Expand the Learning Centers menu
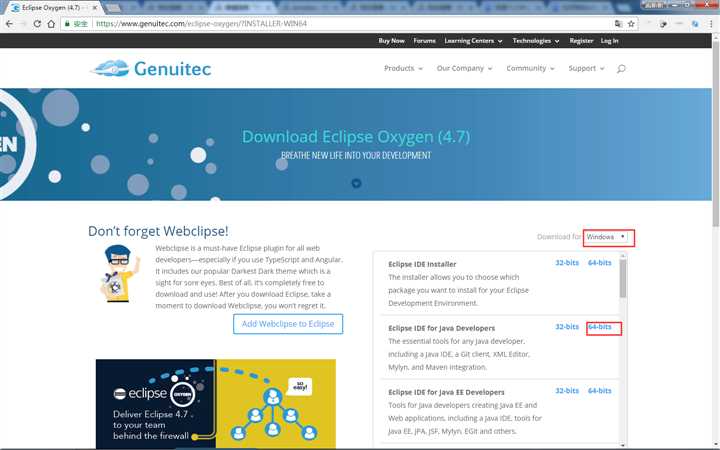 coord(473,41)
